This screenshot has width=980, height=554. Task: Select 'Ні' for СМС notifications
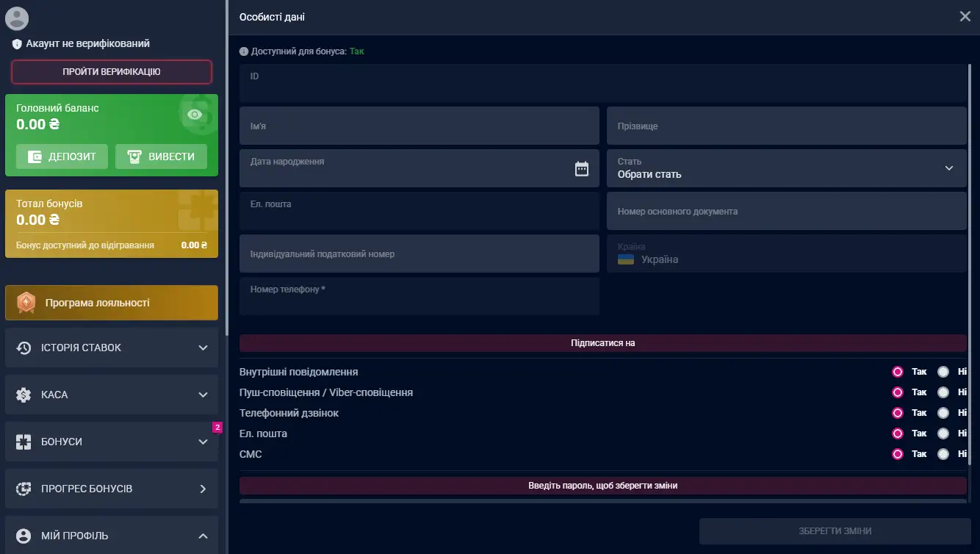click(943, 454)
